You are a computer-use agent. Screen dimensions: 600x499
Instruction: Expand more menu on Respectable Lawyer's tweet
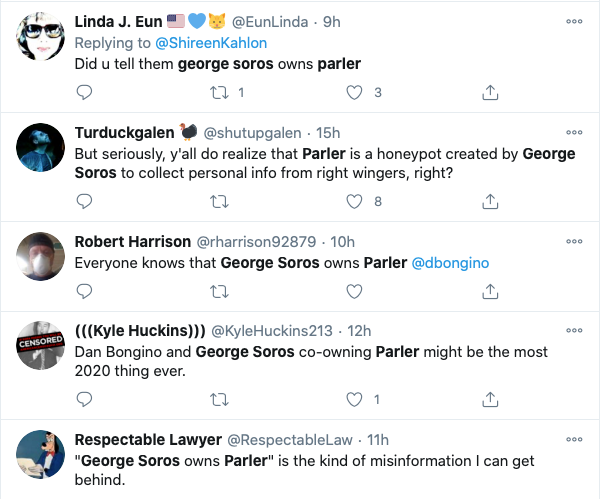click(574, 438)
